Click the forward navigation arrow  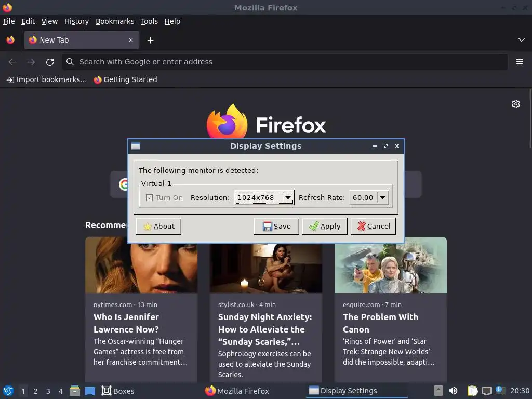31,62
